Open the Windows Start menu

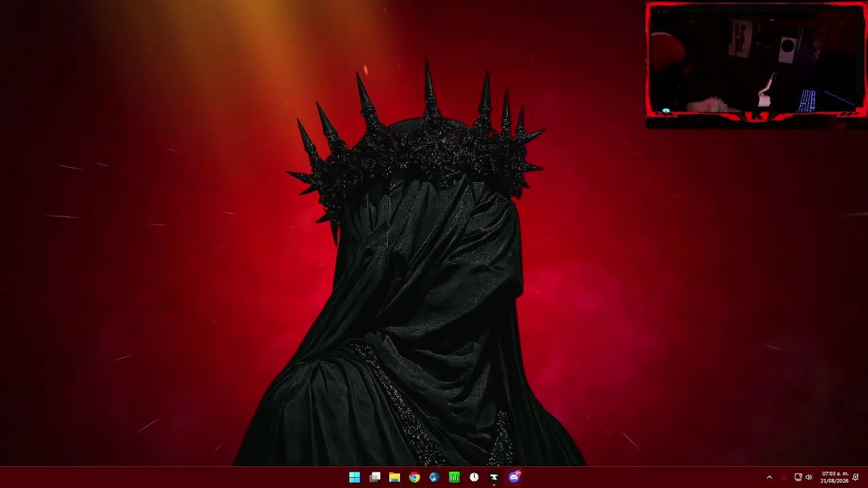[x=355, y=477]
